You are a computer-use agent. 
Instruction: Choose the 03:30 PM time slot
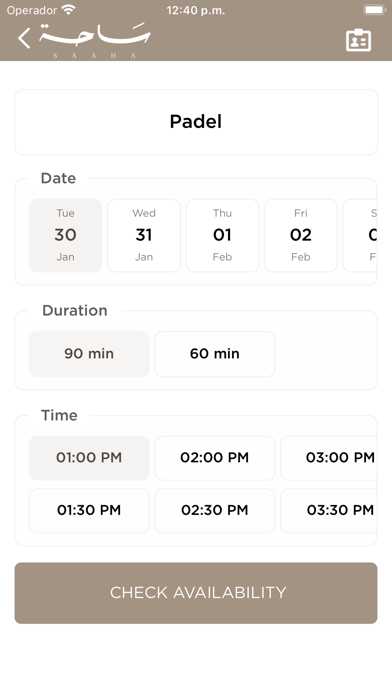pyautogui.click(x=329, y=510)
